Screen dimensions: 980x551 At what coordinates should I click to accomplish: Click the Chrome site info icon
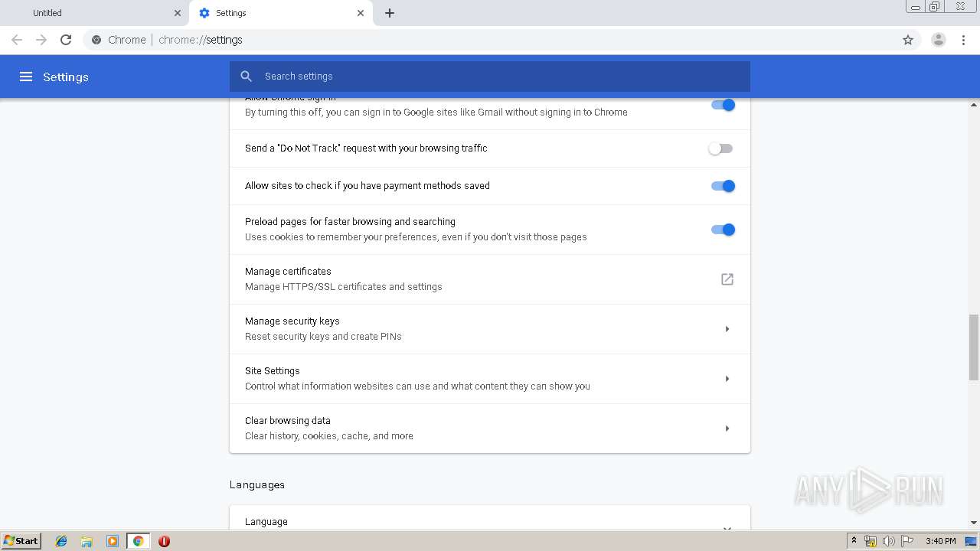coord(96,40)
